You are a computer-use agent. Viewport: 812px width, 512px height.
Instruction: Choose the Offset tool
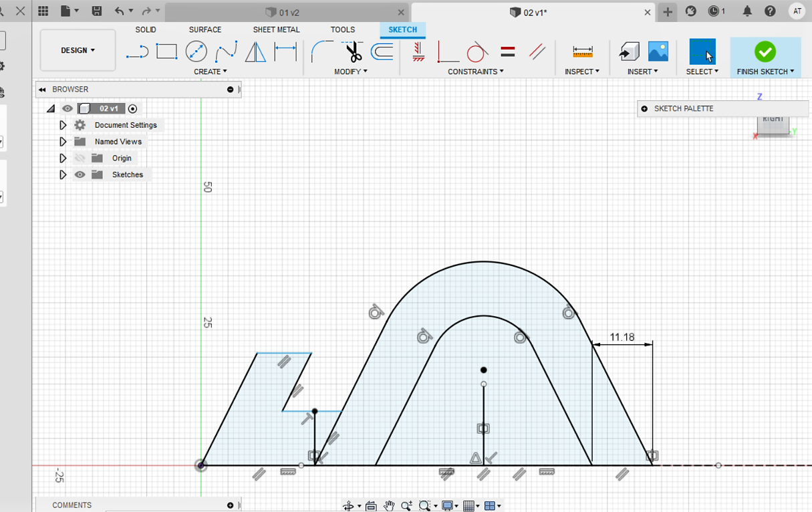[x=382, y=51]
